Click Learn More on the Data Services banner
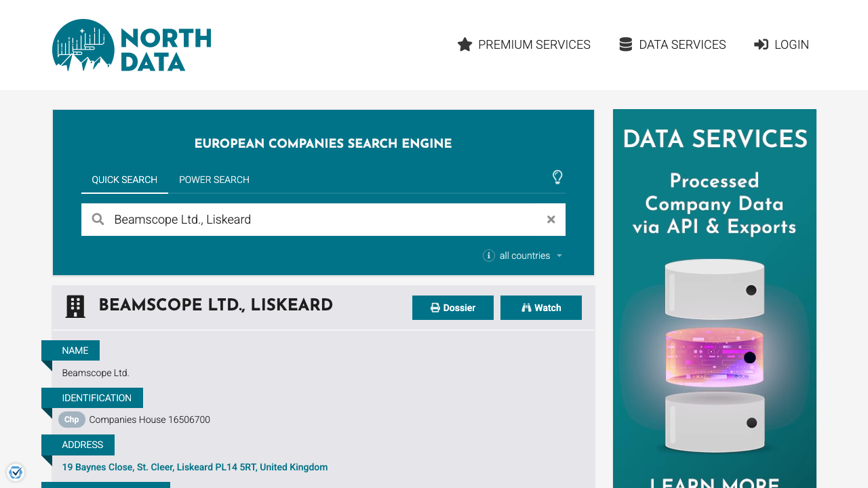868x488 pixels. point(714,483)
